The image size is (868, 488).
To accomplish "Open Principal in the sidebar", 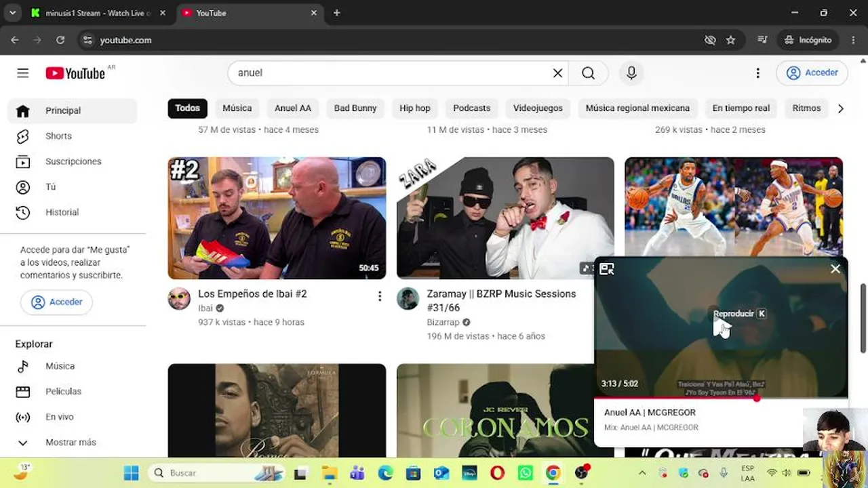I will click(73, 111).
